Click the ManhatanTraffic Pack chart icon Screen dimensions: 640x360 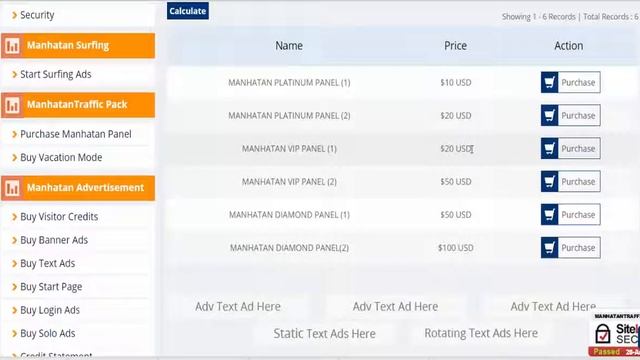tap(12, 105)
